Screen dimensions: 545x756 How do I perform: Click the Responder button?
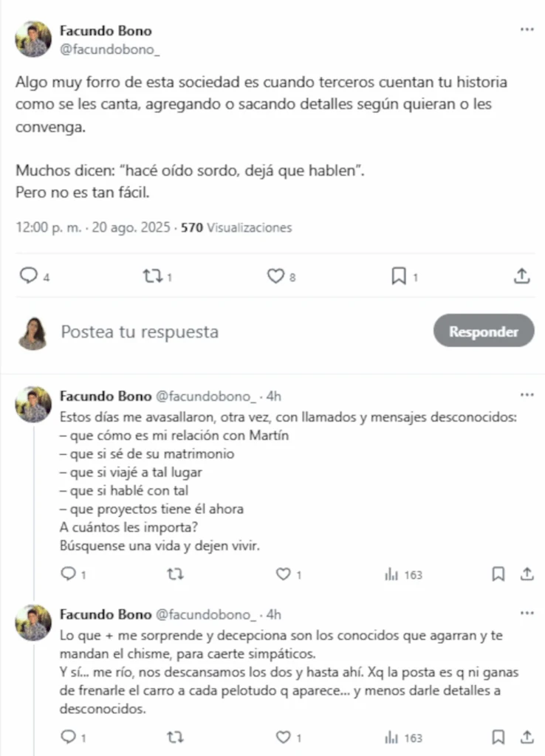tap(483, 331)
